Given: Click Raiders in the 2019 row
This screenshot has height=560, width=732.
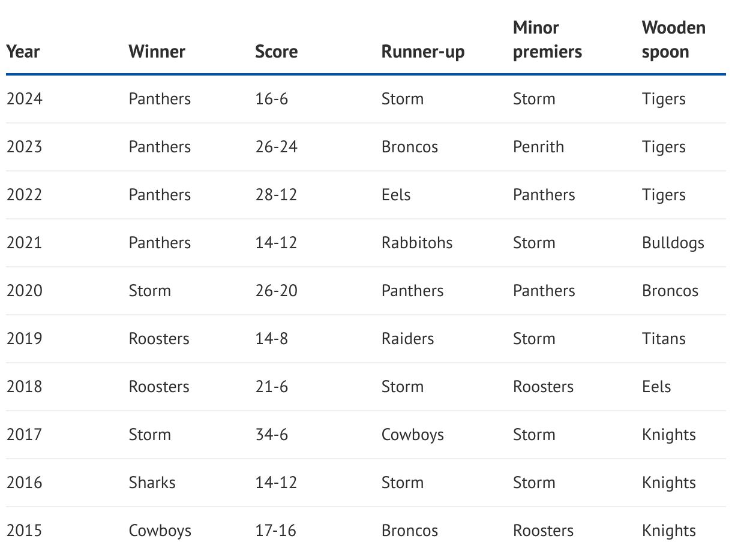Looking at the screenshot, I should [408, 339].
